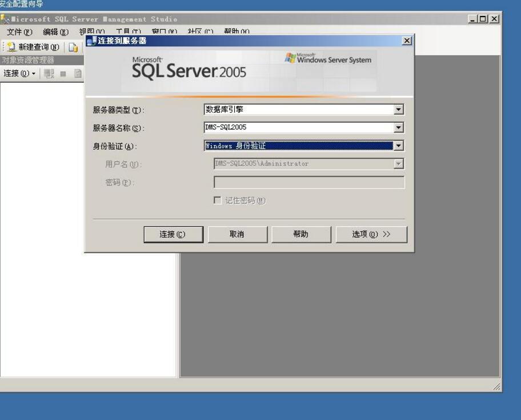Open the 编辑(E) menu
The height and width of the screenshot is (420, 521).
pyautogui.click(x=55, y=32)
